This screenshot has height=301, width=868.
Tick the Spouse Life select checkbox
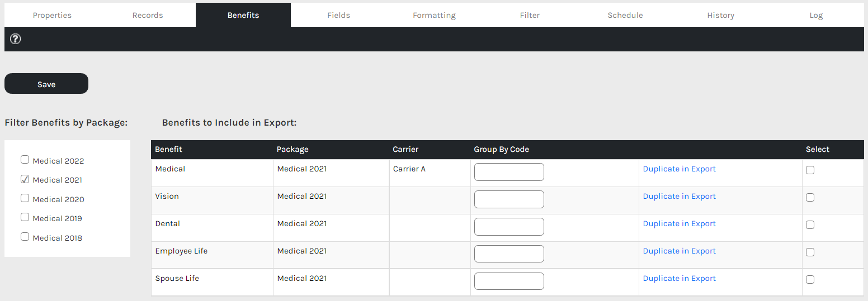pos(810,280)
